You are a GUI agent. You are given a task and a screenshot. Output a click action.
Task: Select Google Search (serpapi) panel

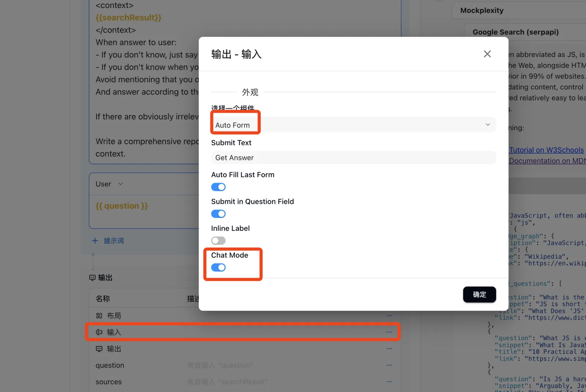pyautogui.click(x=525, y=32)
